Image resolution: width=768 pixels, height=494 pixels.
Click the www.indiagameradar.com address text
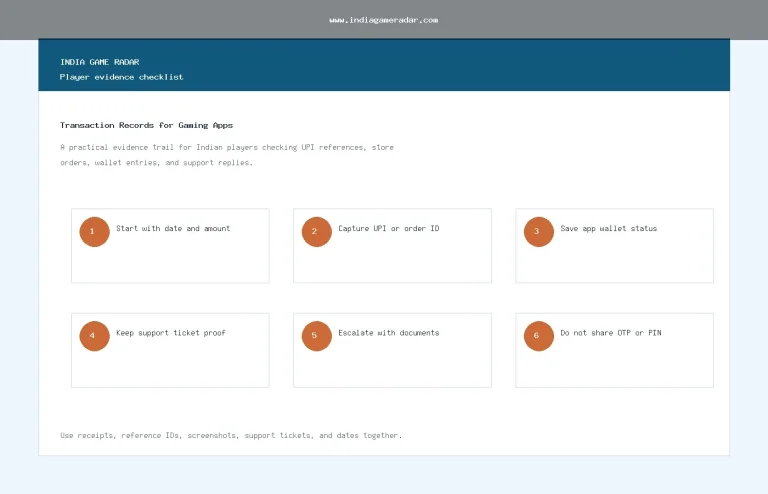point(384,20)
